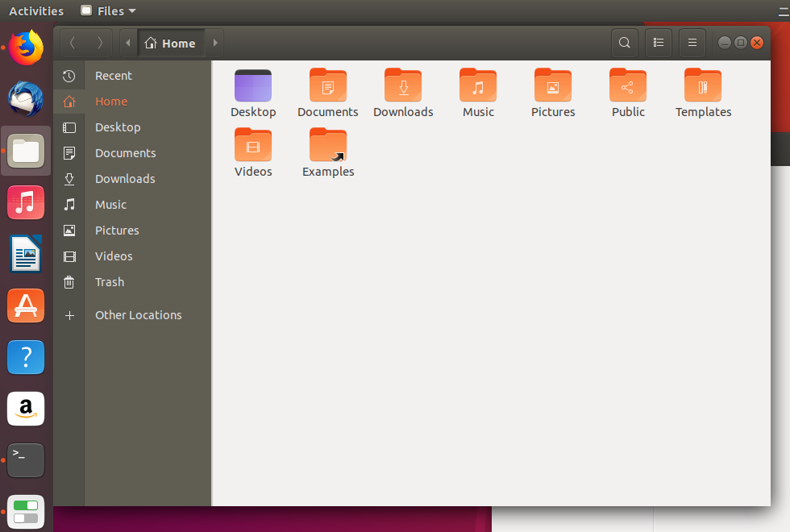Image resolution: width=790 pixels, height=532 pixels.
Task: Click the Home house icon in sidebar
Action: click(69, 102)
